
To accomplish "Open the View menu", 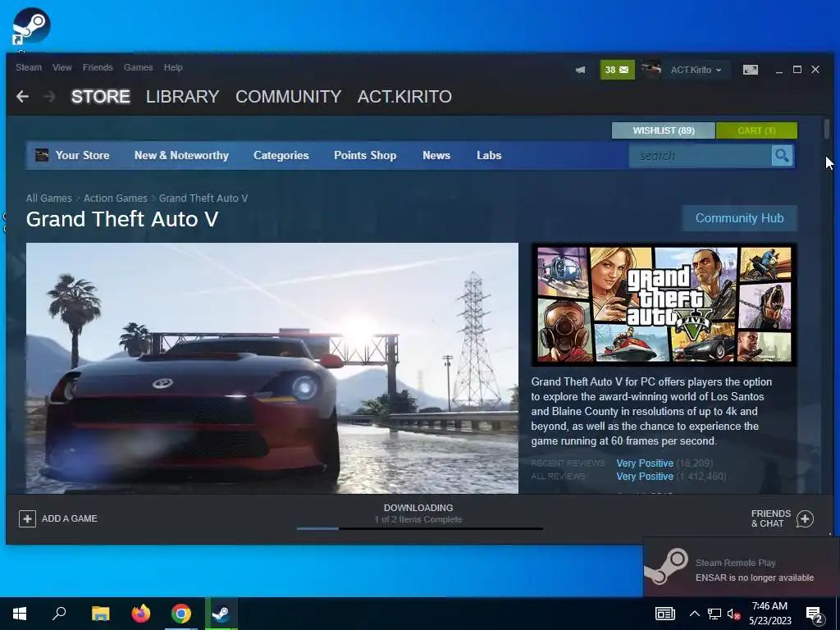I will 62,67.
